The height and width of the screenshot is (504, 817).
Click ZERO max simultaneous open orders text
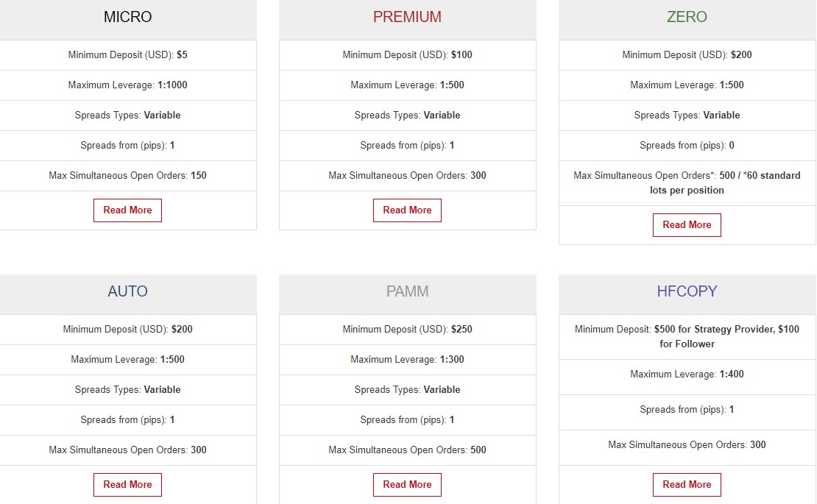tap(687, 182)
